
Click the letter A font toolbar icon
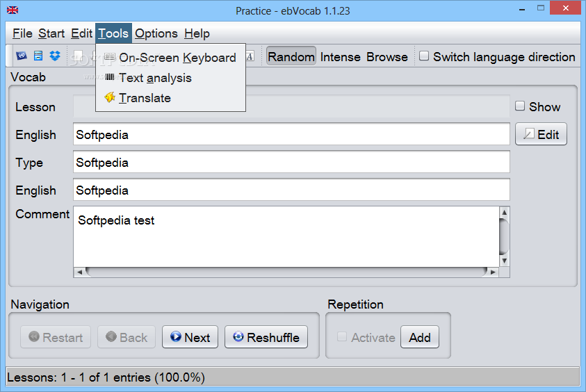coord(250,56)
